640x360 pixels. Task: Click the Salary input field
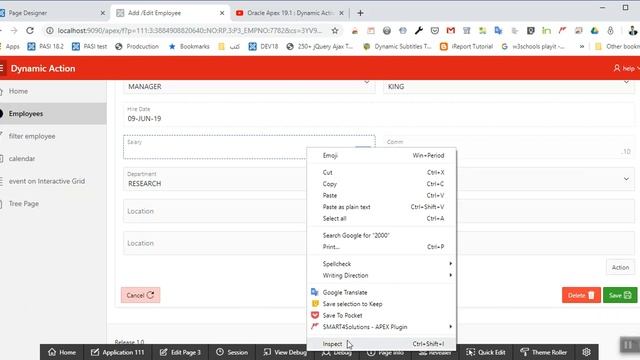(249, 147)
